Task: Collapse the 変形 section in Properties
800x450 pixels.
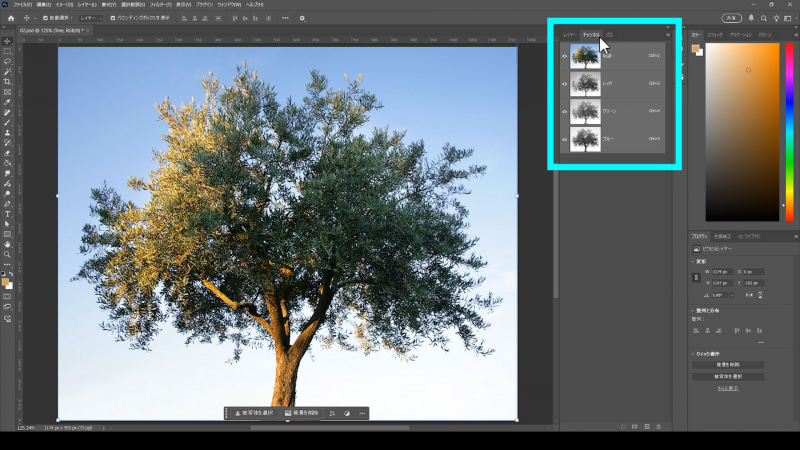Action: tap(693, 261)
